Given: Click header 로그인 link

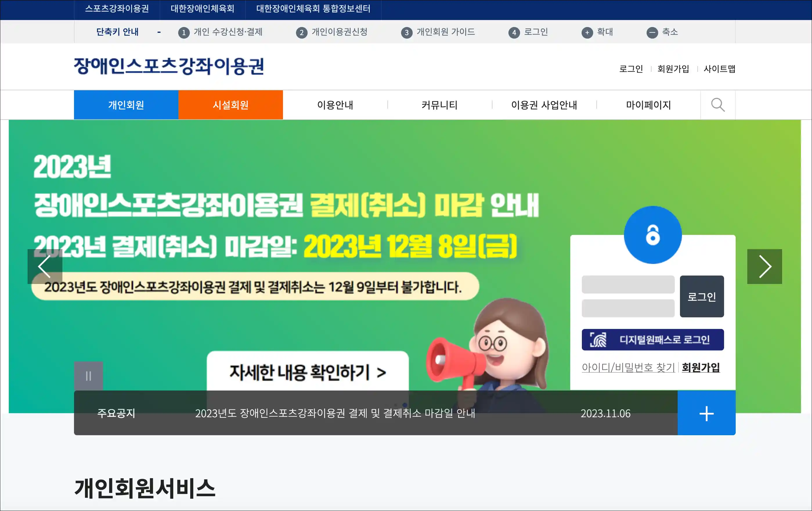Looking at the screenshot, I should pyautogui.click(x=631, y=69).
